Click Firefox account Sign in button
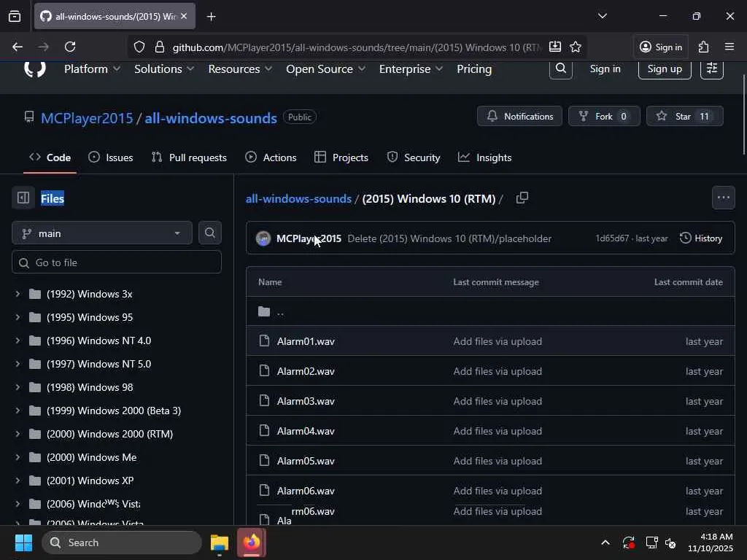This screenshot has width=747, height=560. [x=661, y=47]
